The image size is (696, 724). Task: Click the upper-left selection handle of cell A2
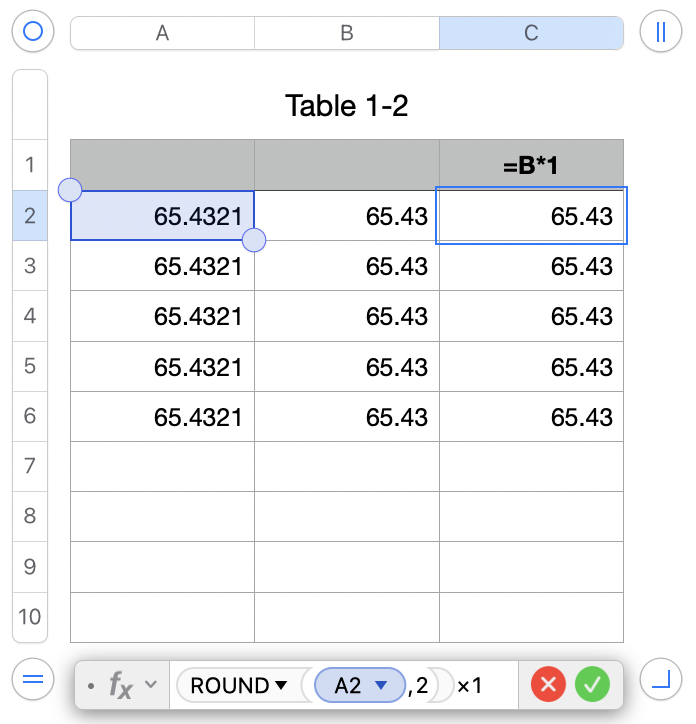[x=71, y=189]
